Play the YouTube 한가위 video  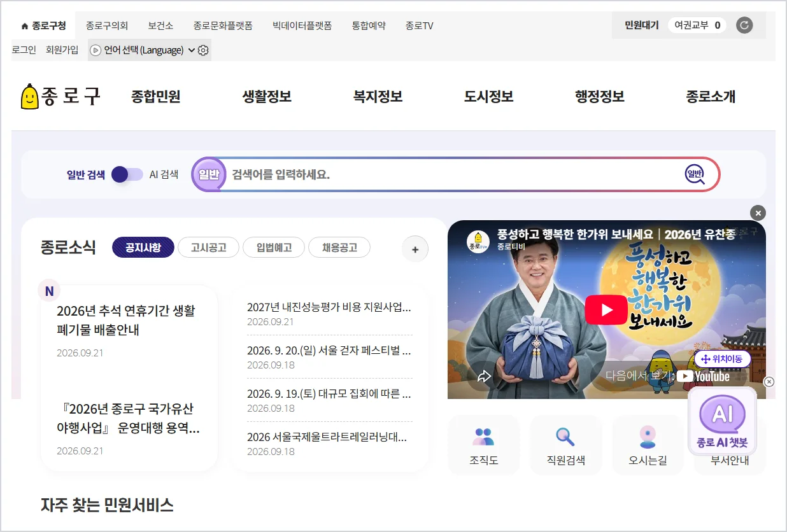click(x=606, y=310)
